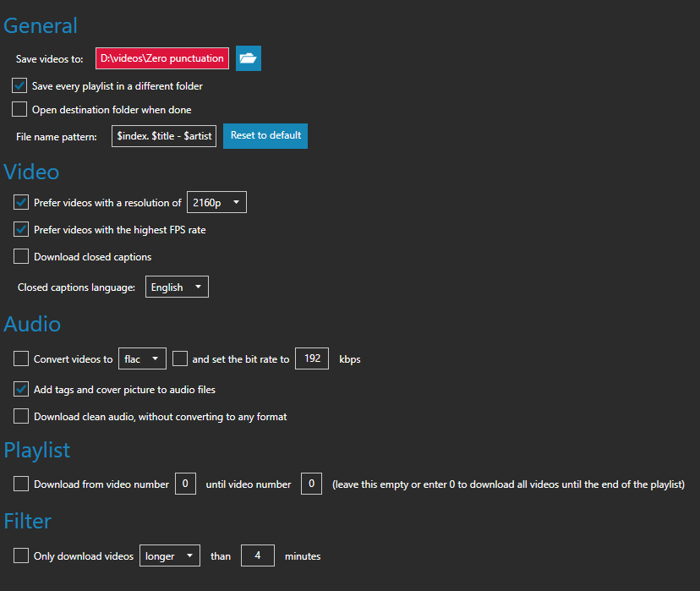Enable Download clean audio checkbox
The width and height of the screenshot is (700, 591).
pyautogui.click(x=21, y=416)
